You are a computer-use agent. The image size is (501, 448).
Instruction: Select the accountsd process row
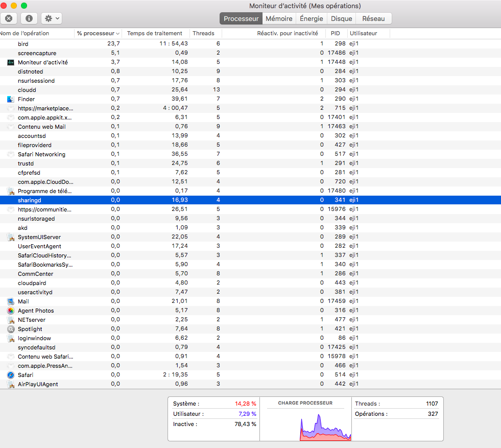[250, 136]
